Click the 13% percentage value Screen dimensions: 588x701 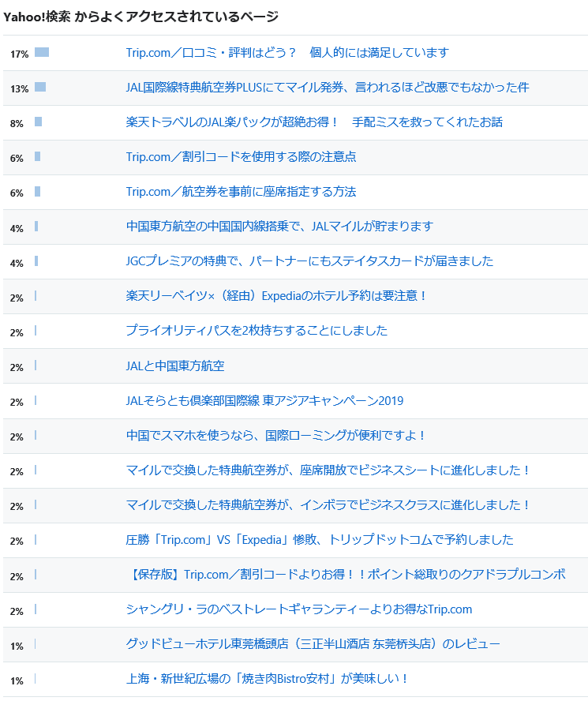[19, 89]
